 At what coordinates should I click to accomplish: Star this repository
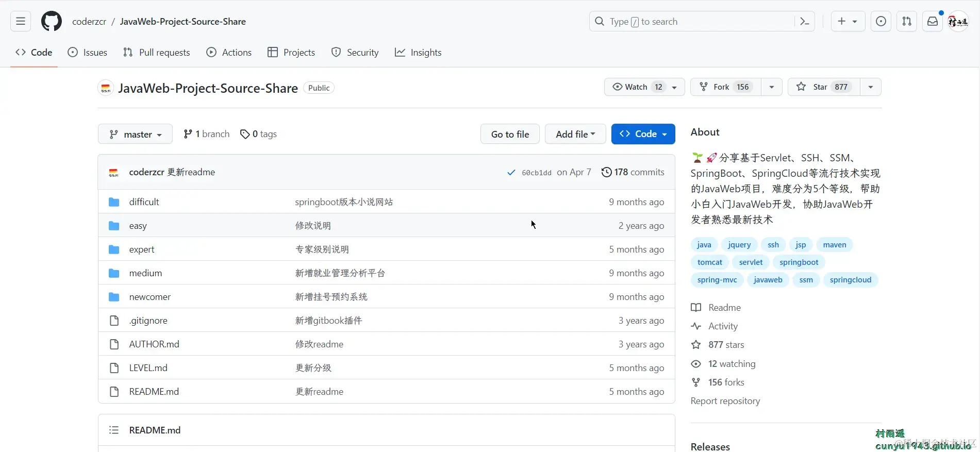824,87
